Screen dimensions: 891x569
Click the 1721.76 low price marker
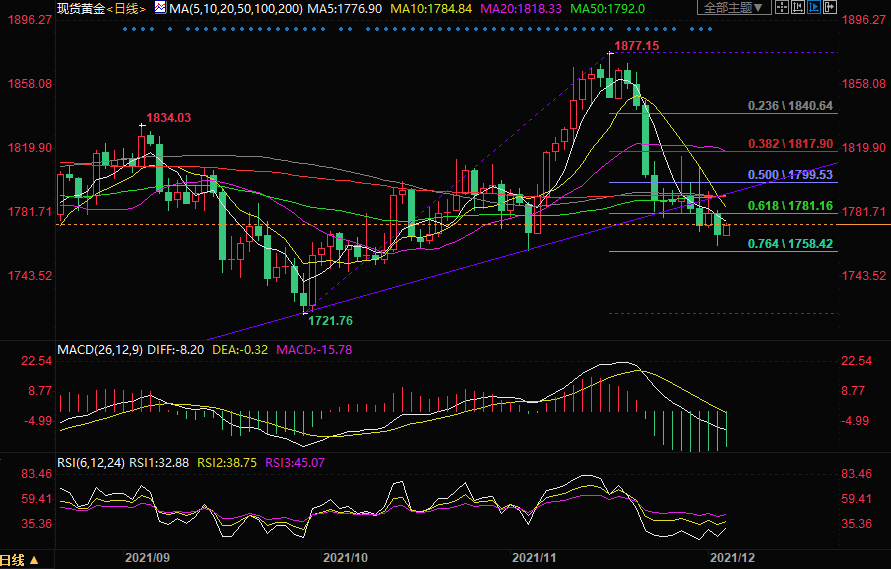329,320
